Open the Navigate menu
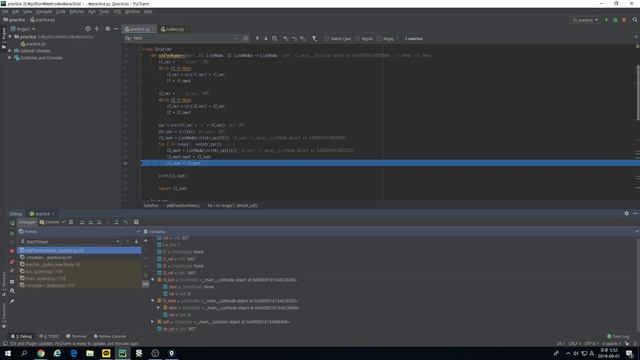 click(44, 12)
